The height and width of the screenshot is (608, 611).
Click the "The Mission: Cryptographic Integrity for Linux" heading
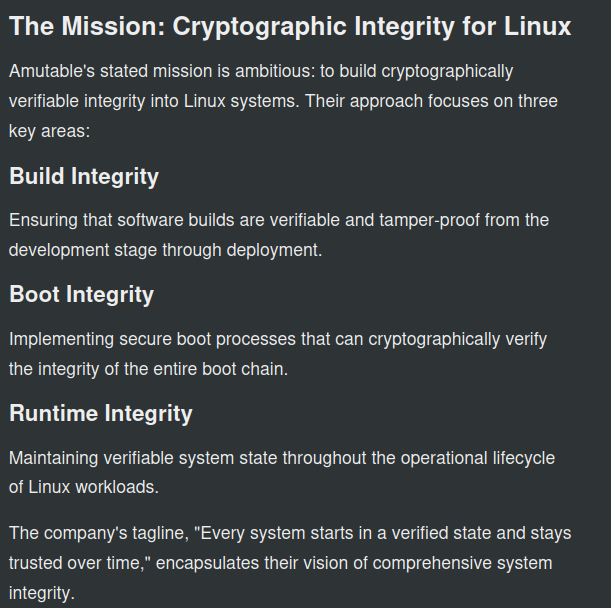290,27
